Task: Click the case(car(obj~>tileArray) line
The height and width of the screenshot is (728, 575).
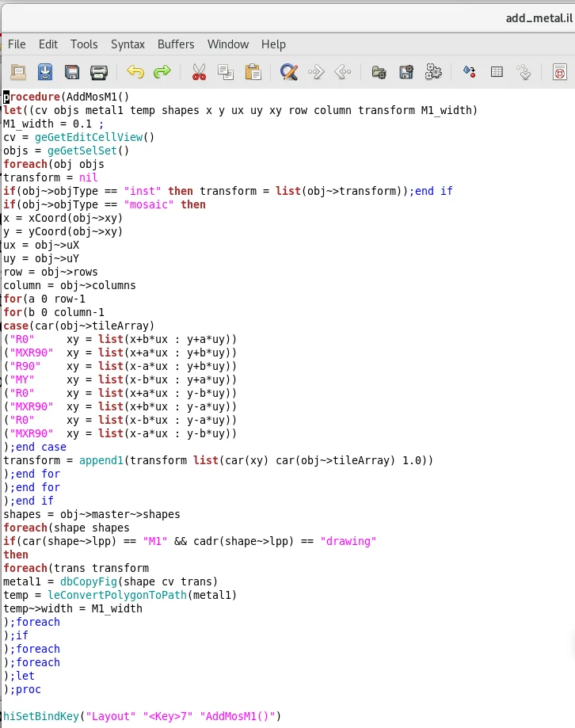Action: click(79, 326)
